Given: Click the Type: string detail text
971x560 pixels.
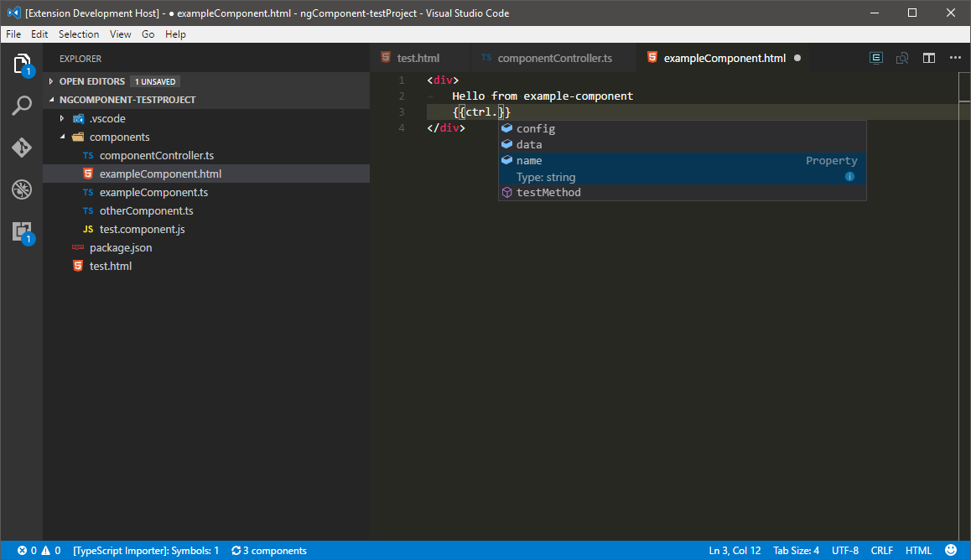Looking at the screenshot, I should [x=546, y=177].
